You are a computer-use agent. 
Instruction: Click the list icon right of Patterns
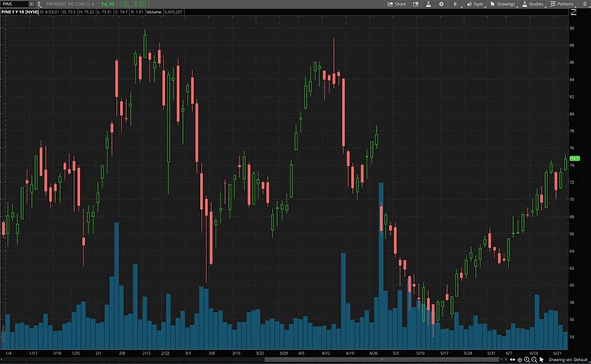click(x=583, y=4)
